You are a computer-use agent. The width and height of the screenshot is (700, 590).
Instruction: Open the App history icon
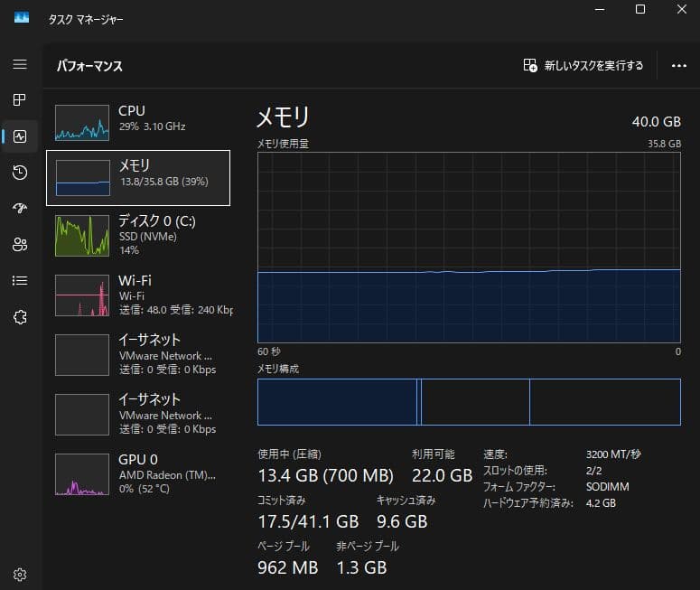click(x=20, y=173)
